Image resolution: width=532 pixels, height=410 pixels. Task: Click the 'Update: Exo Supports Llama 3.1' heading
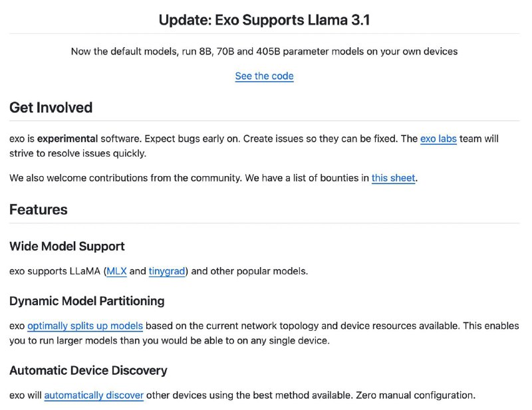point(264,20)
